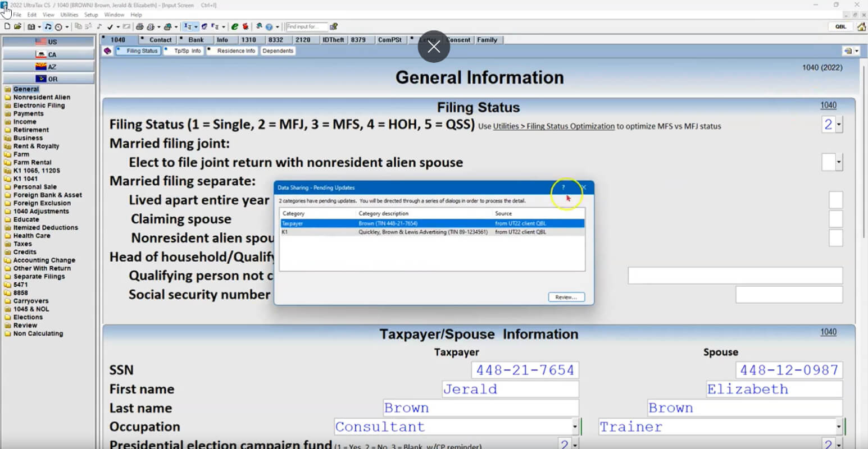
Task: Click the highlighted input-screen view toolbar icon
Action: point(187,26)
